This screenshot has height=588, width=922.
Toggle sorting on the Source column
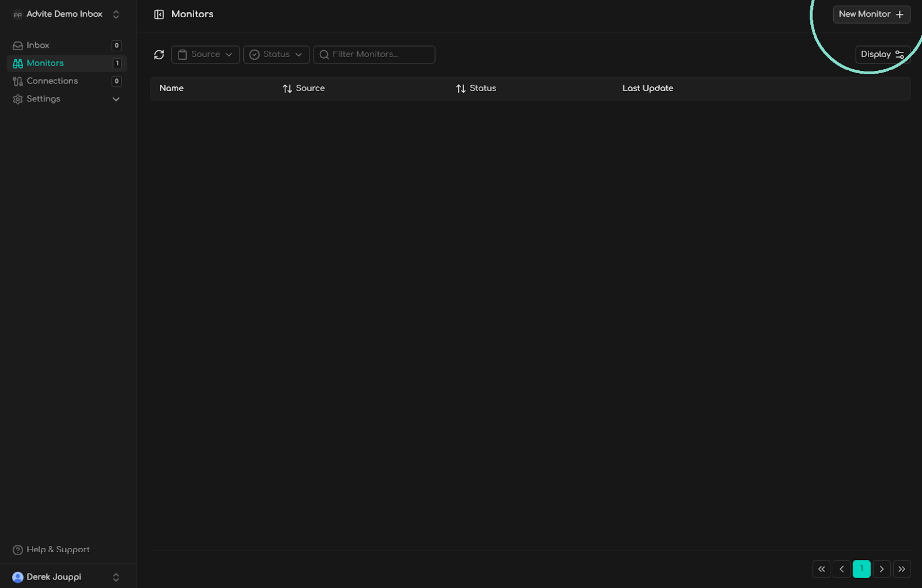287,88
